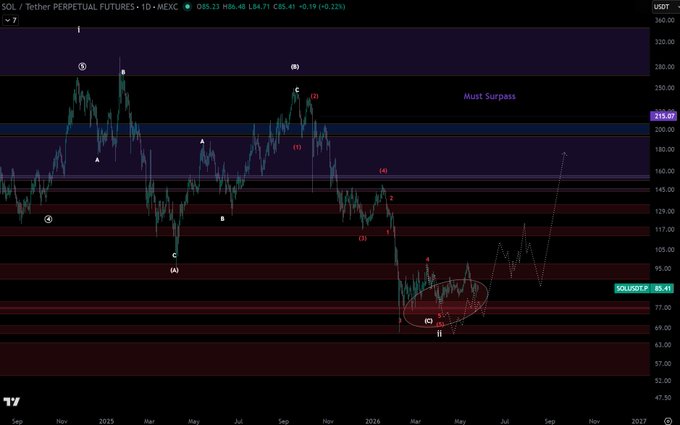The height and width of the screenshot is (425, 680).
Task: Click the 2025 label on time axis
Action: 106,421
